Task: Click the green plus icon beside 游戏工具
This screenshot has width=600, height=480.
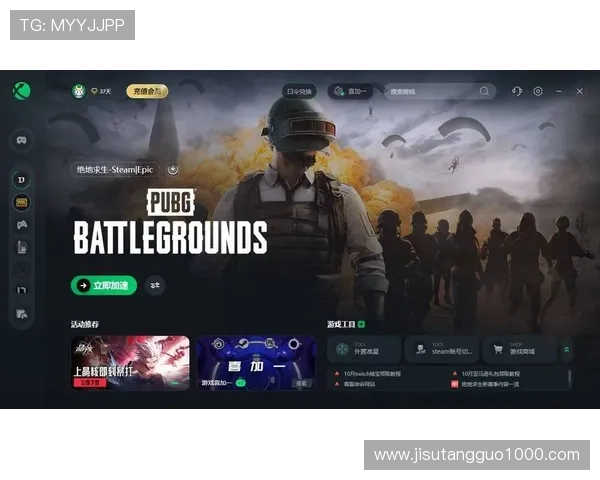Action: (x=361, y=324)
